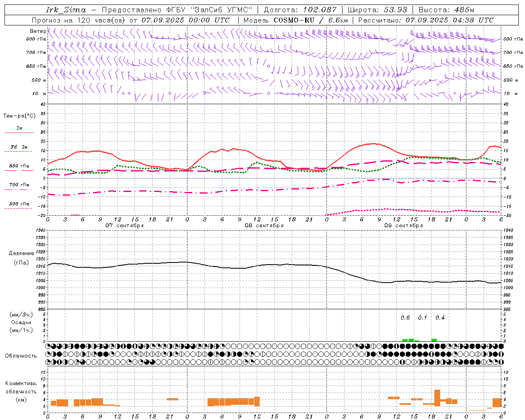Click the 700 гПа temperature legend entry
The image size is (525, 420).
pyautogui.click(x=19, y=185)
